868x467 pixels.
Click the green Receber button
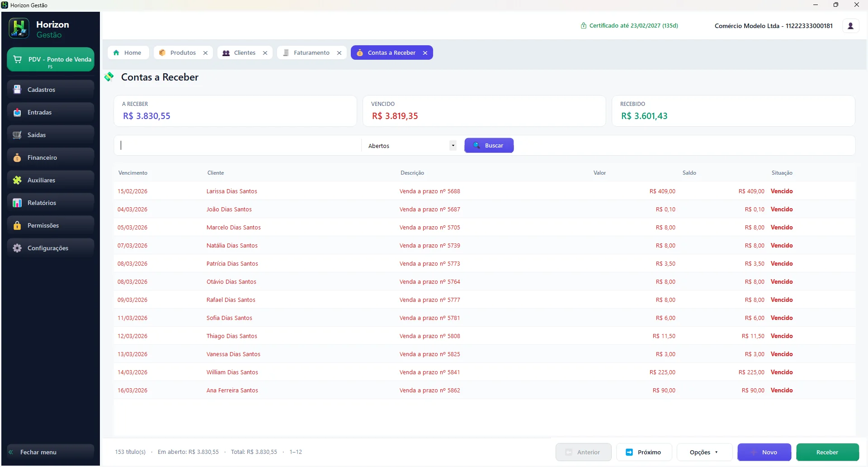[x=827, y=452]
